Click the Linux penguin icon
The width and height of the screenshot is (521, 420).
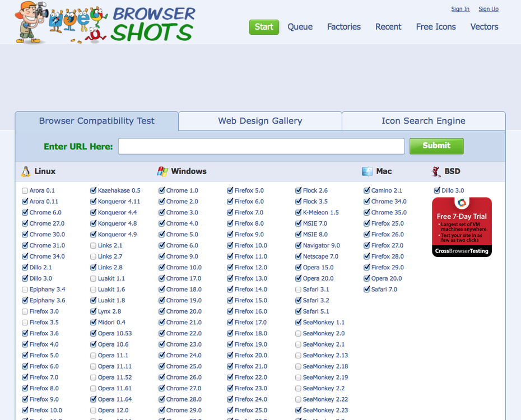point(26,171)
